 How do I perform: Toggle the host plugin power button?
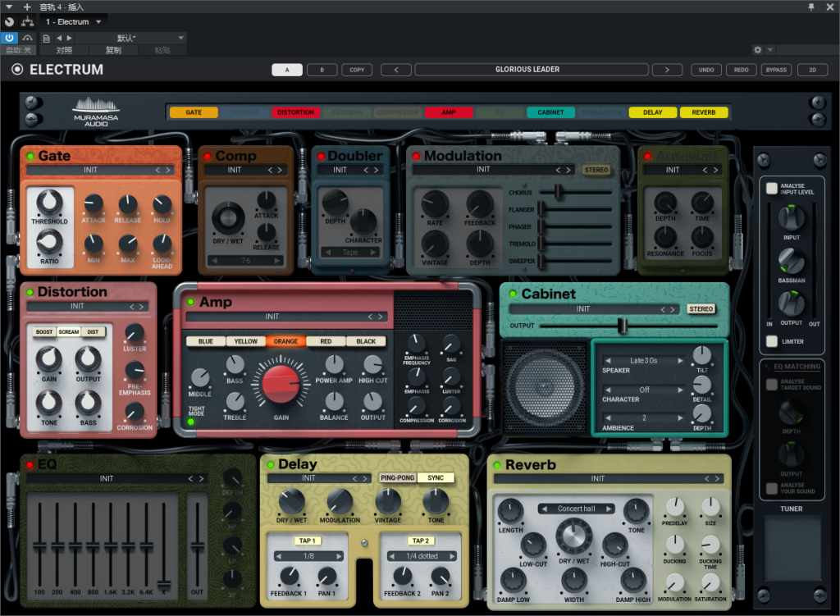pos(9,38)
